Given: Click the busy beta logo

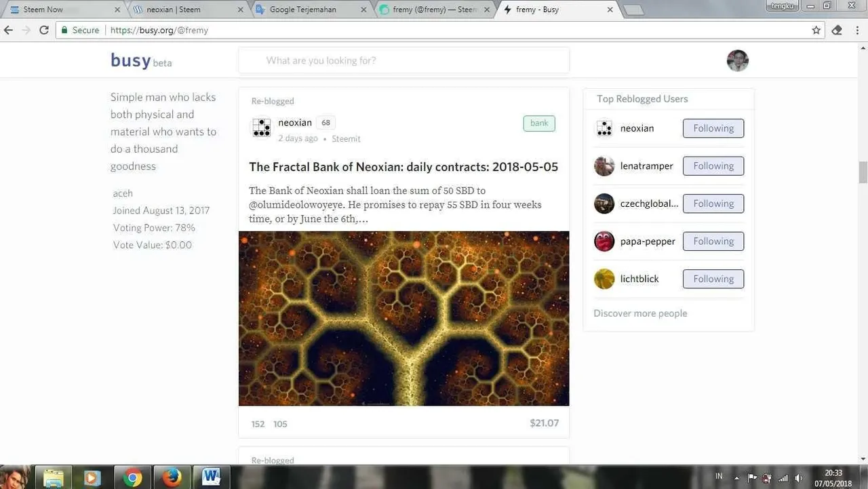Looking at the screenshot, I should coord(141,60).
